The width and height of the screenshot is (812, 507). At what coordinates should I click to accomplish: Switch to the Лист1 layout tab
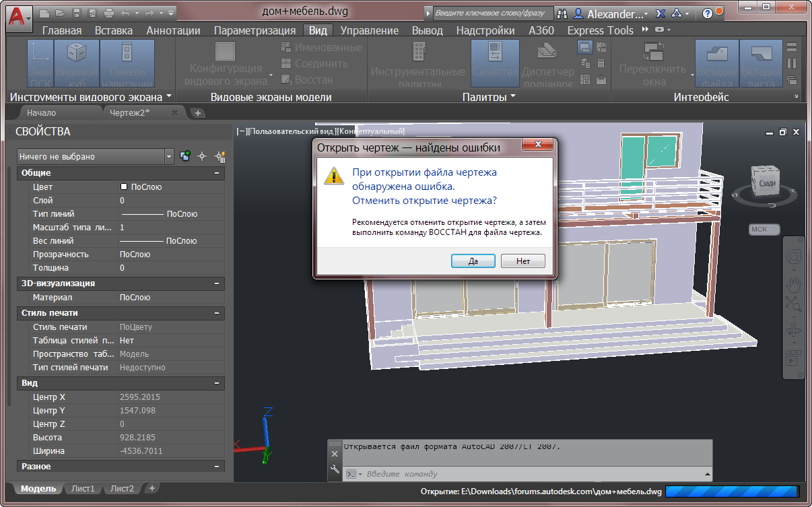click(83, 488)
